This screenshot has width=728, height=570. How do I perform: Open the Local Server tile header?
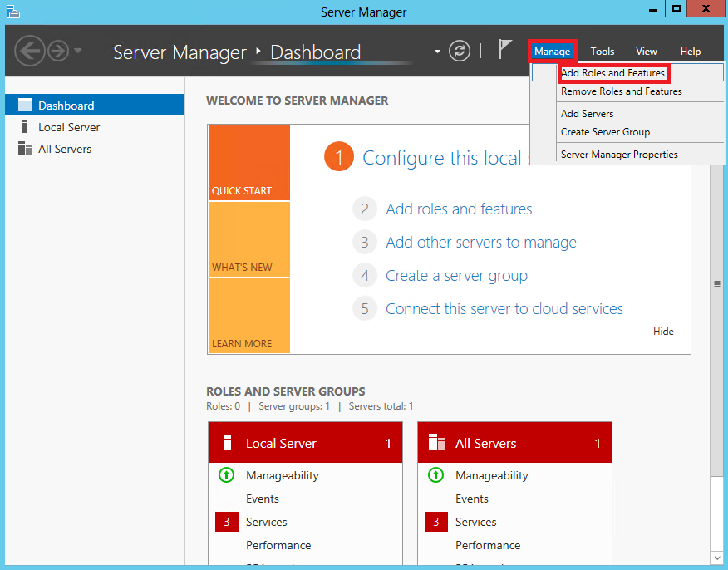(305, 443)
